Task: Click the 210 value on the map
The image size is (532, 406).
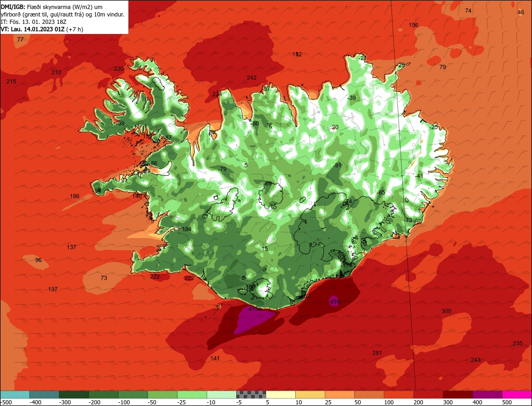Action: [x=56, y=72]
